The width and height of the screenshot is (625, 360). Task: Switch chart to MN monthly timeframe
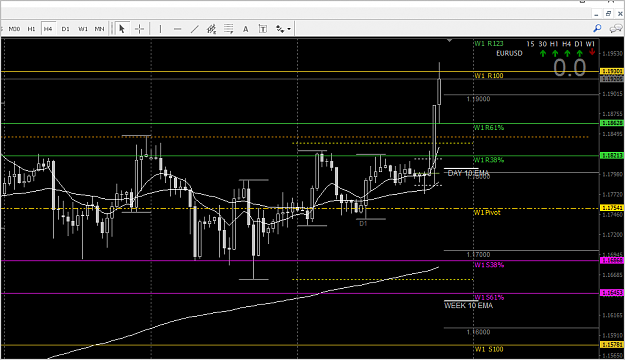(x=99, y=29)
